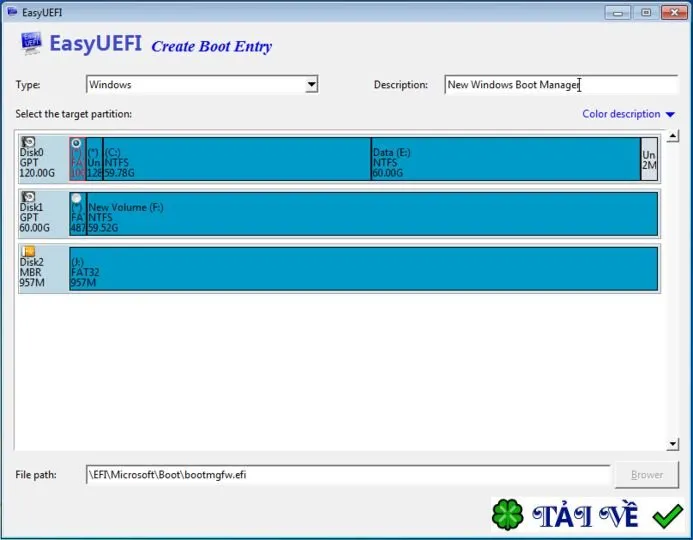Select the Disk0 EFI partition radio button
Image resolution: width=693 pixels, height=540 pixels.
pos(76,143)
